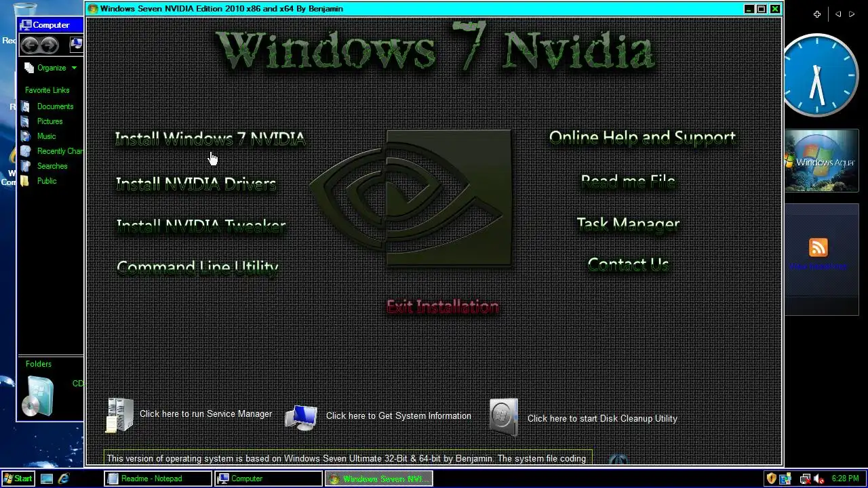This screenshot has width=868, height=488.
Task: Open Pictures favorite link
Action: click(50, 121)
